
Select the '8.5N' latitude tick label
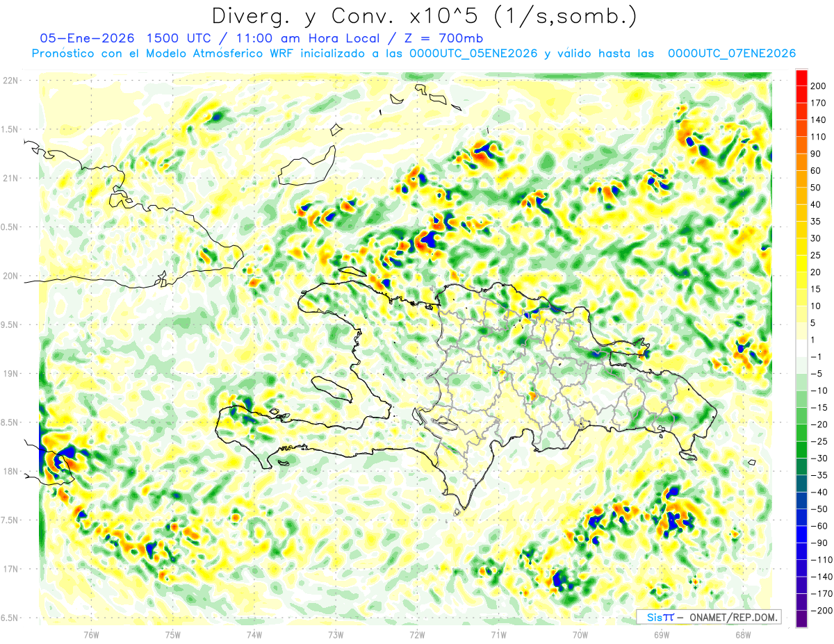point(10,422)
